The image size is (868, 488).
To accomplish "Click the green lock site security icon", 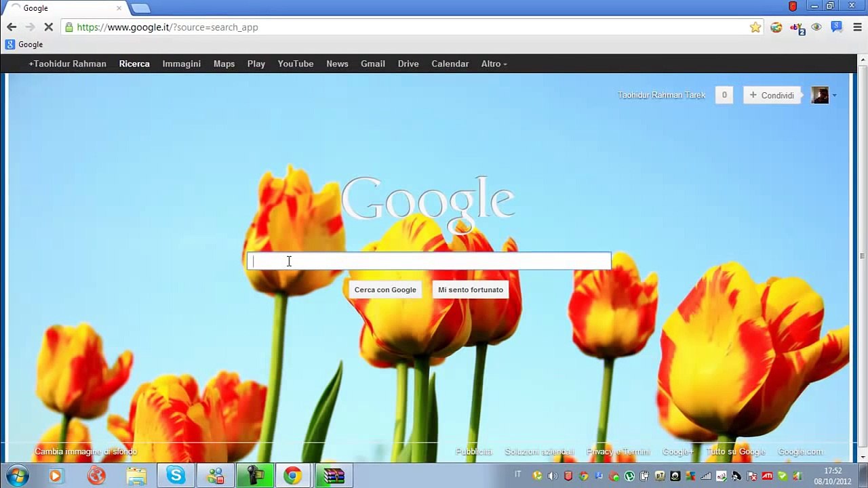I will [68, 27].
